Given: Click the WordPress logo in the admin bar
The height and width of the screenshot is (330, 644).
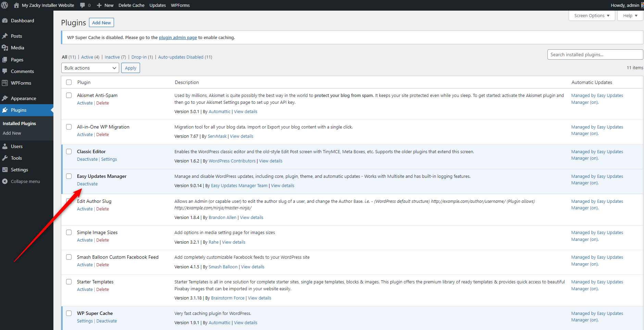Looking at the screenshot, I should [x=4, y=5].
